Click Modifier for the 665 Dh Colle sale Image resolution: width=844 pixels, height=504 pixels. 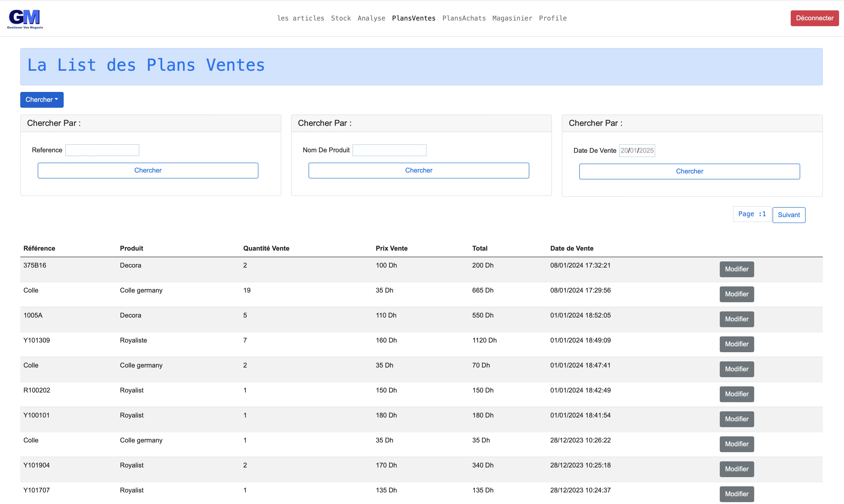(x=737, y=294)
